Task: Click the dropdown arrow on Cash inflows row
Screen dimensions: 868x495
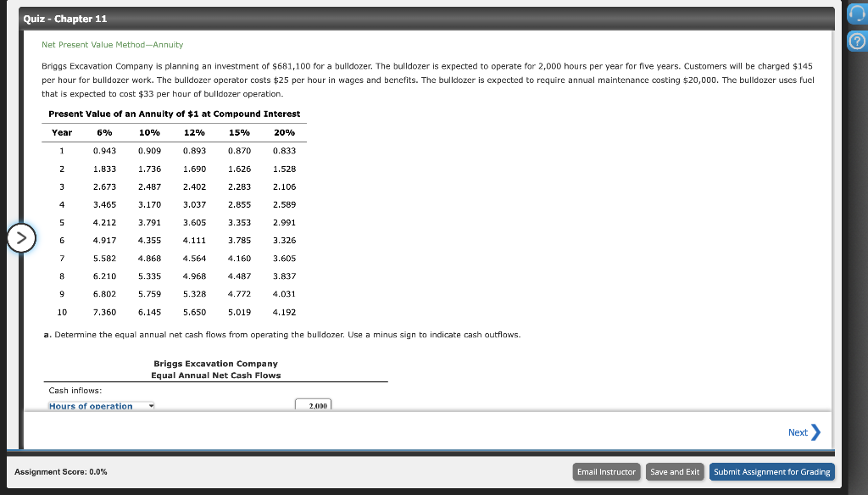Action: tap(149, 405)
